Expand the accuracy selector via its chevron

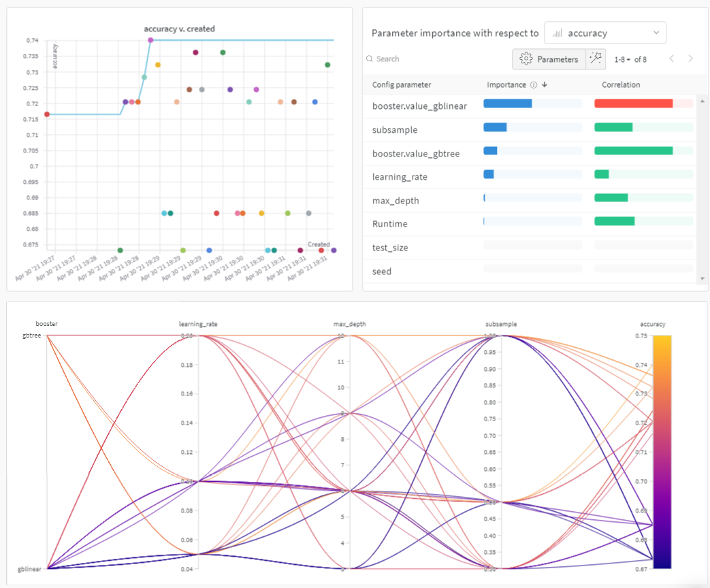pos(656,33)
